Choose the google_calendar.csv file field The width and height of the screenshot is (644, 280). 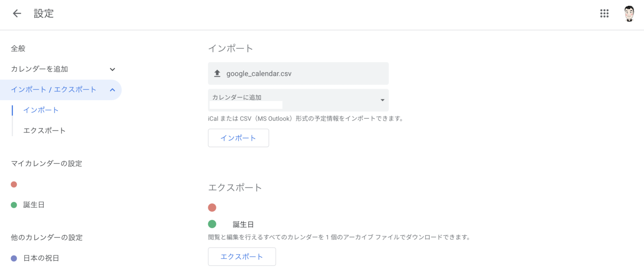pos(298,73)
